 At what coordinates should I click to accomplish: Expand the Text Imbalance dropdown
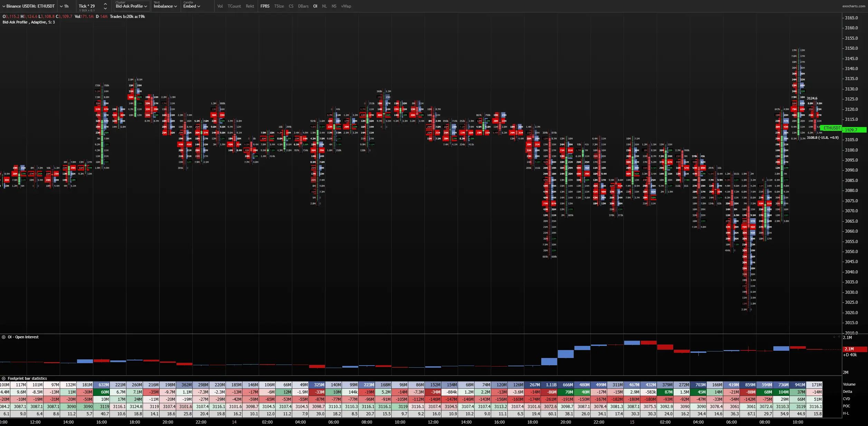(x=165, y=6)
